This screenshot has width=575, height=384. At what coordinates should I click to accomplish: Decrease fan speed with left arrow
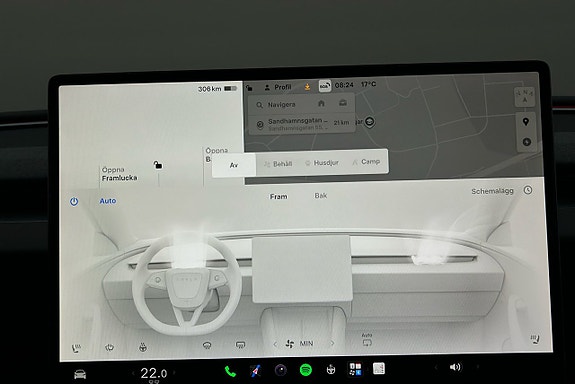click(x=275, y=344)
